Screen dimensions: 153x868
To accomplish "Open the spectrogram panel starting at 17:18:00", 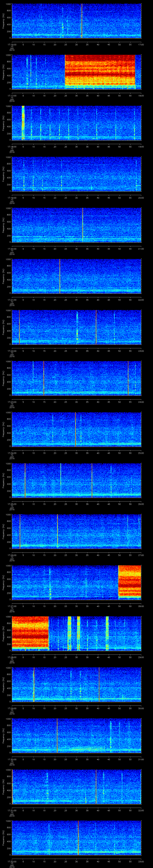I will coord(76,123).
